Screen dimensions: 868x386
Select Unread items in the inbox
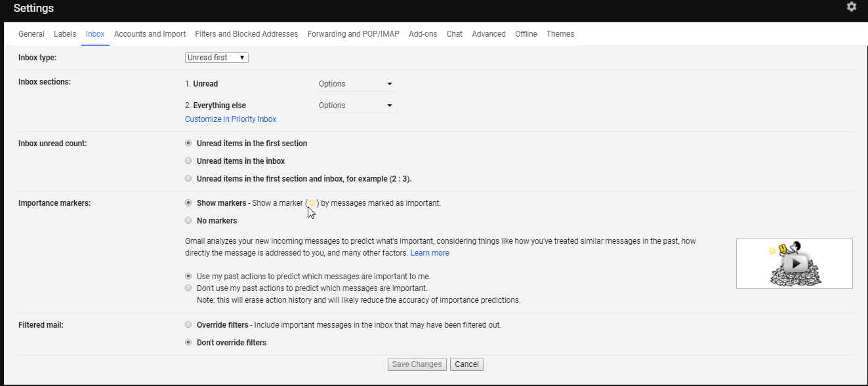(189, 161)
